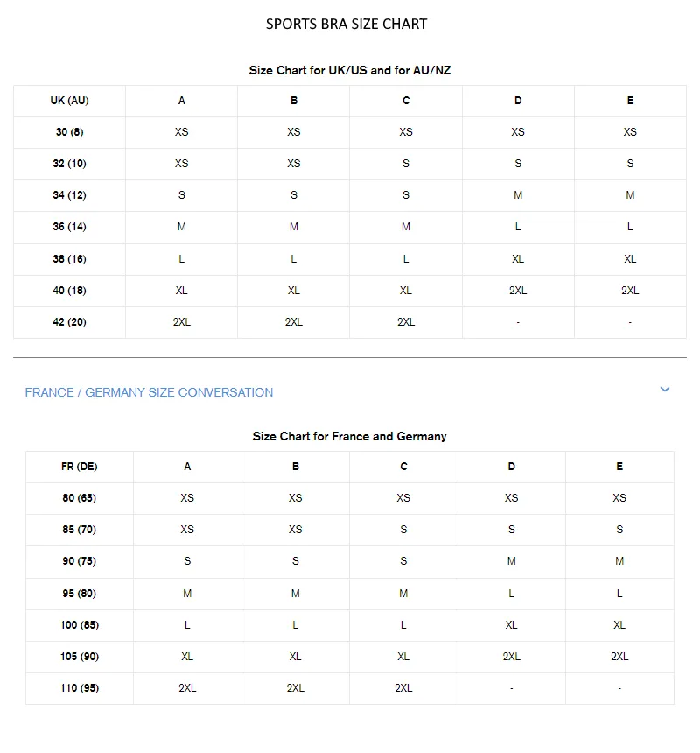This screenshot has width=700, height=753.
Task: Click column header A in the France chart
Action: coord(187,467)
